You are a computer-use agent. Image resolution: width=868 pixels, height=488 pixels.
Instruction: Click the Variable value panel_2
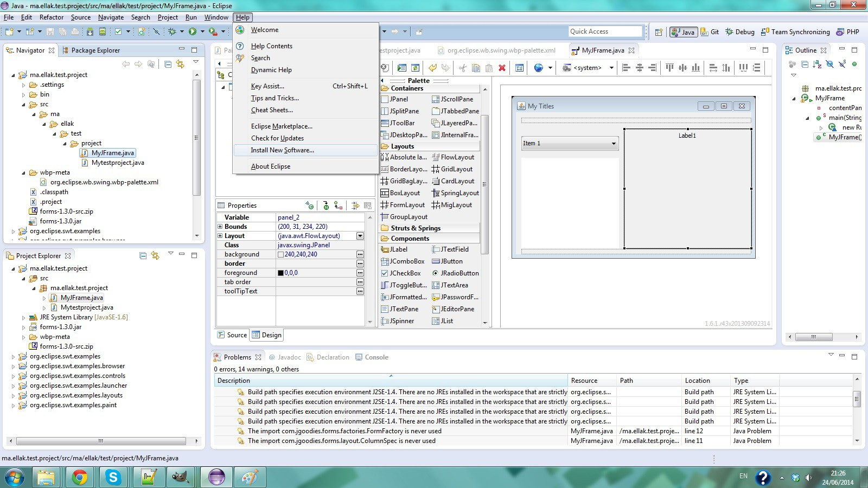pyautogui.click(x=289, y=217)
